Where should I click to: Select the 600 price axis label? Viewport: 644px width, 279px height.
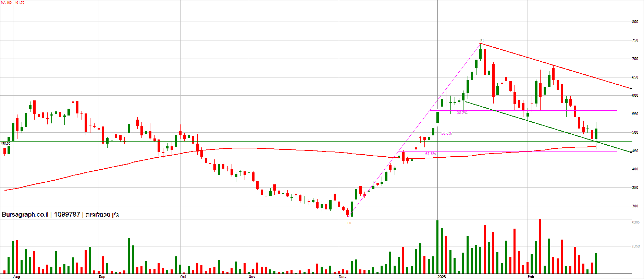[x=635, y=95]
